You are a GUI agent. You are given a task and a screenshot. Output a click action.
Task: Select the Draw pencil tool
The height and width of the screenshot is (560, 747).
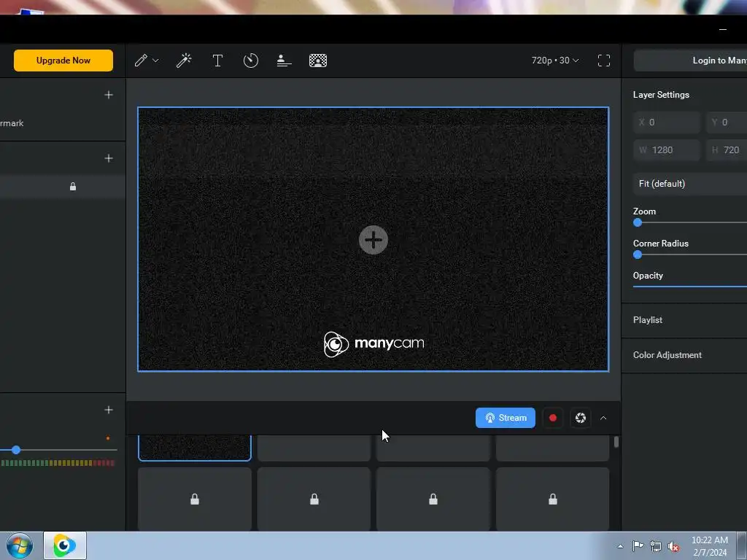click(x=141, y=61)
